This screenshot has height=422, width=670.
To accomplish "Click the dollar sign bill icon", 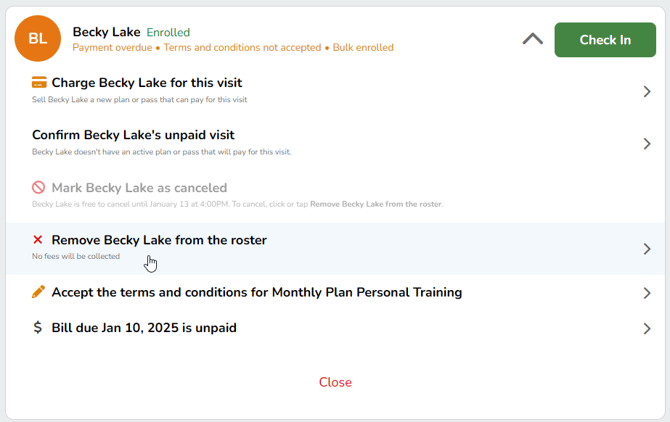I will coord(38,327).
